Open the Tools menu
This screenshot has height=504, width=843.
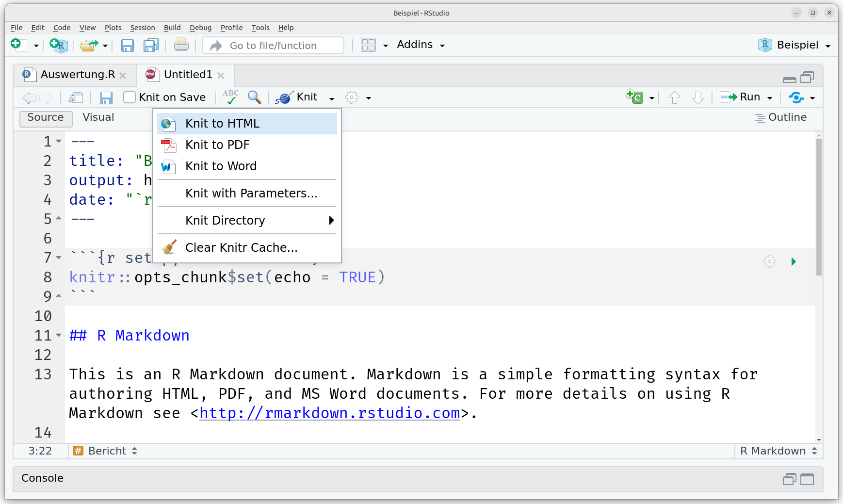(260, 28)
